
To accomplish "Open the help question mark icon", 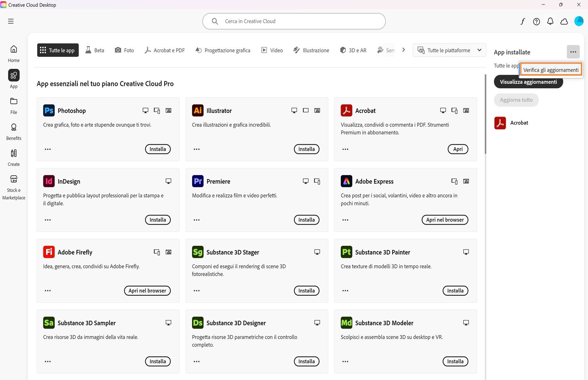I will point(536,21).
